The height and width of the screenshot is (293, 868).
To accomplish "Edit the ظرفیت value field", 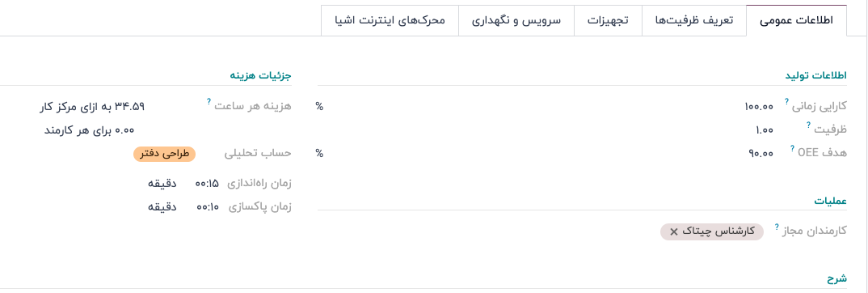I will coord(765,130).
